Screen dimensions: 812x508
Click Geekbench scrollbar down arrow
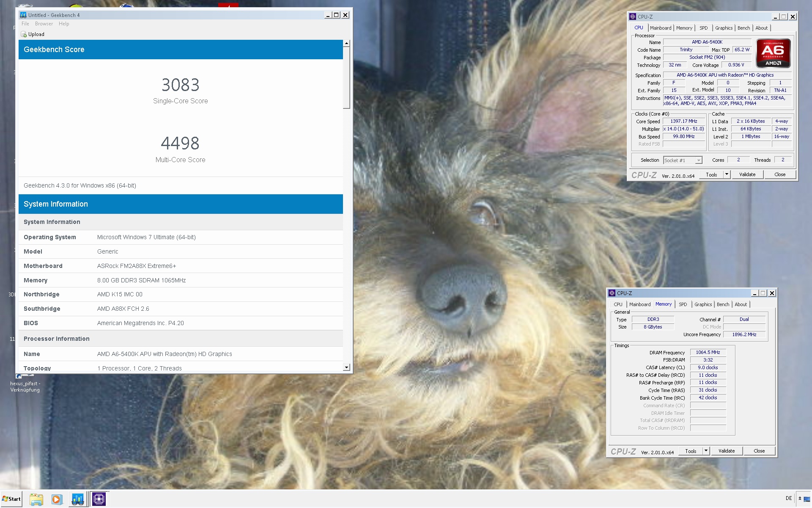tap(346, 367)
